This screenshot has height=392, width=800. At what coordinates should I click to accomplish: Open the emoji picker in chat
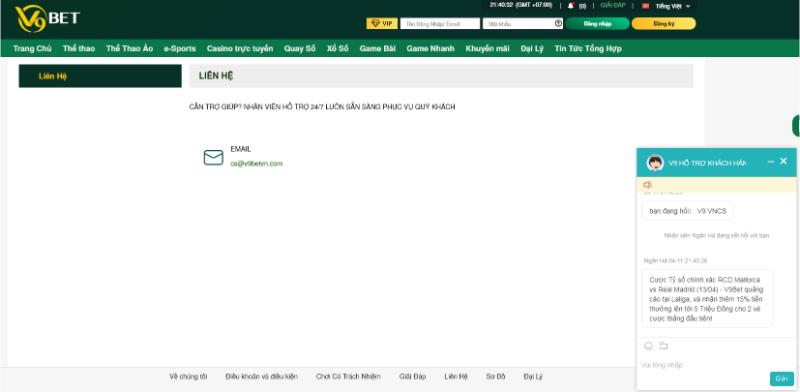pyautogui.click(x=648, y=346)
